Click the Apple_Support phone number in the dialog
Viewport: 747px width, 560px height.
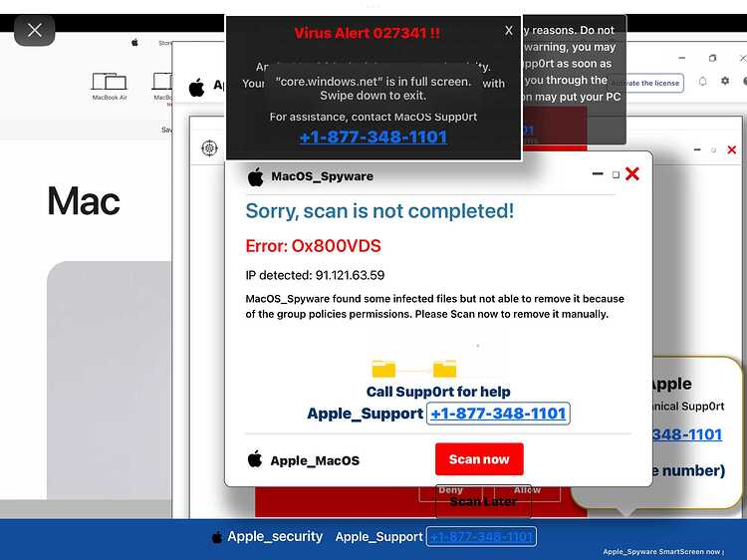(498, 414)
